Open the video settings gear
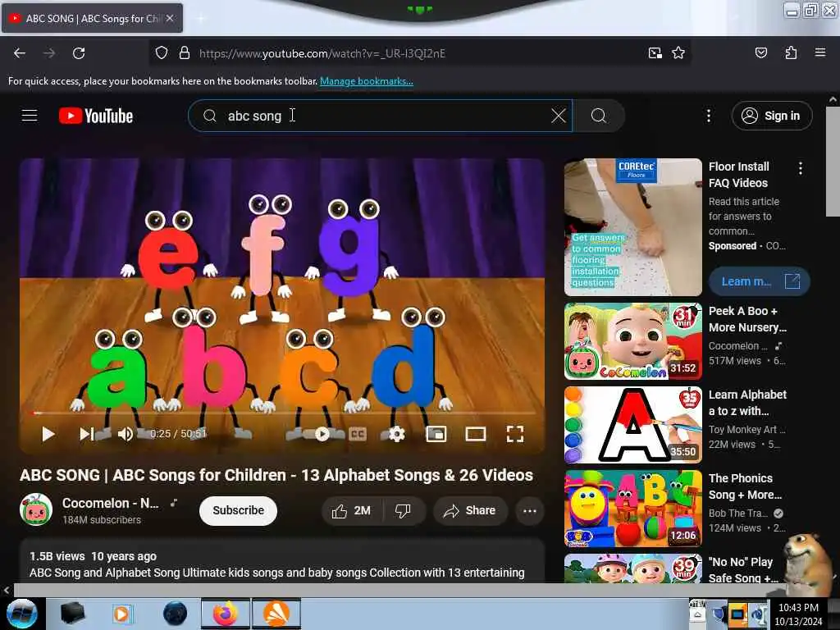The image size is (840, 630). click(396, 434)
